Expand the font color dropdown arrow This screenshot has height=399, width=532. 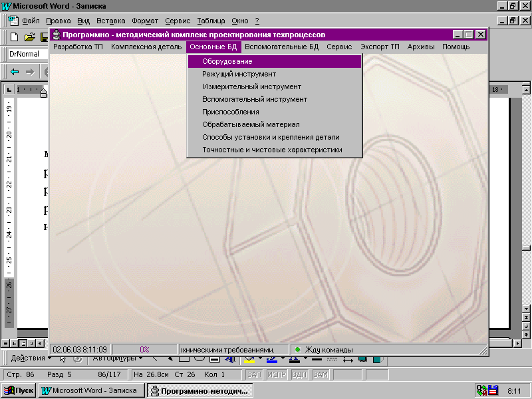tap(305, 358)
